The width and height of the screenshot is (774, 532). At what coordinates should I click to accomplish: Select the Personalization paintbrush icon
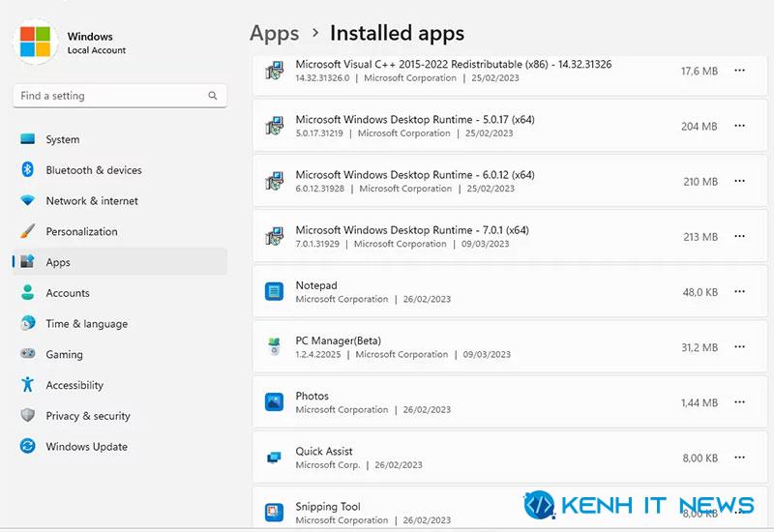28,230
